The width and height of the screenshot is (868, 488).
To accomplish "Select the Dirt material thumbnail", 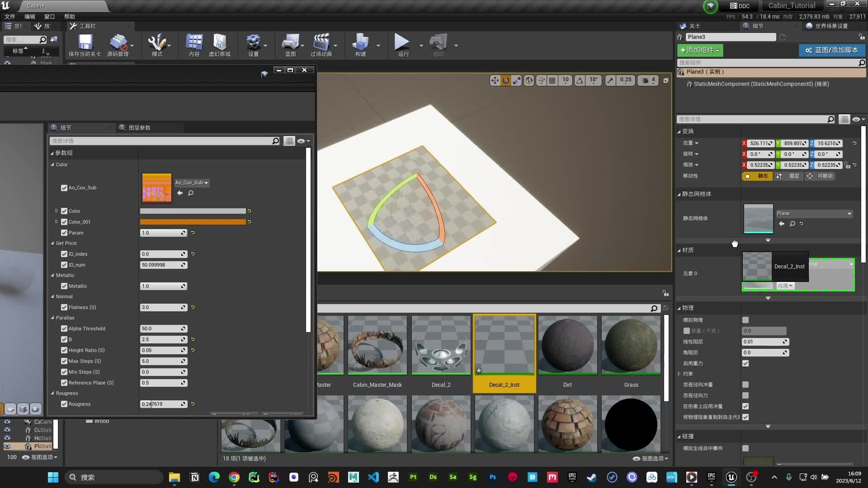I will (x=567, y=346).
